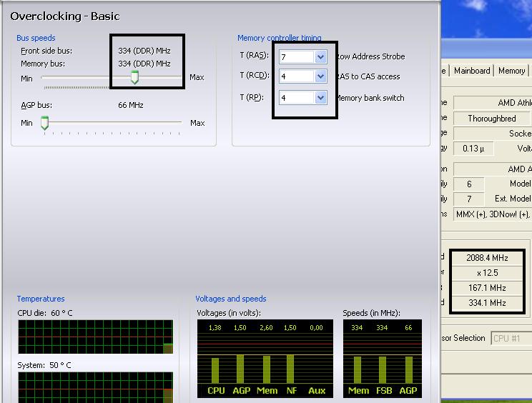
Task: Click the Front side bus slider thumb
Action: [134, 77]
